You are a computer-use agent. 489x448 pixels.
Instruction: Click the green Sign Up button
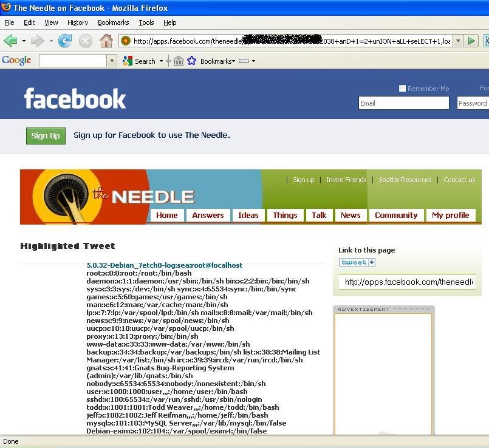coord(46,135)
